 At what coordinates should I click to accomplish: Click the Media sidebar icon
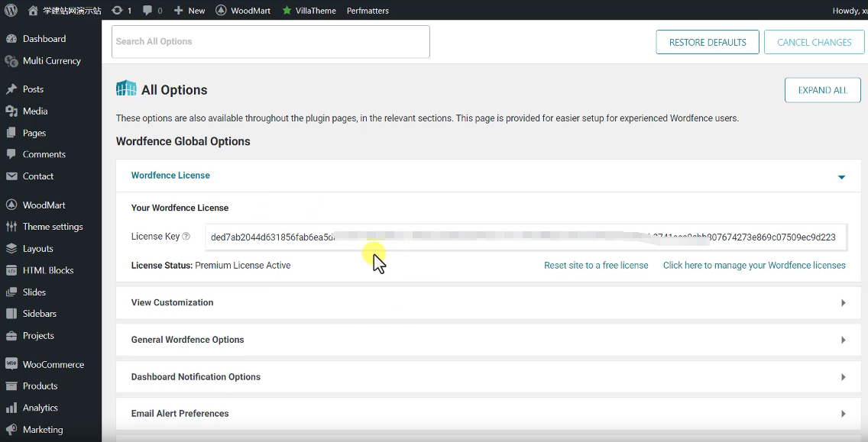(11, 111)
